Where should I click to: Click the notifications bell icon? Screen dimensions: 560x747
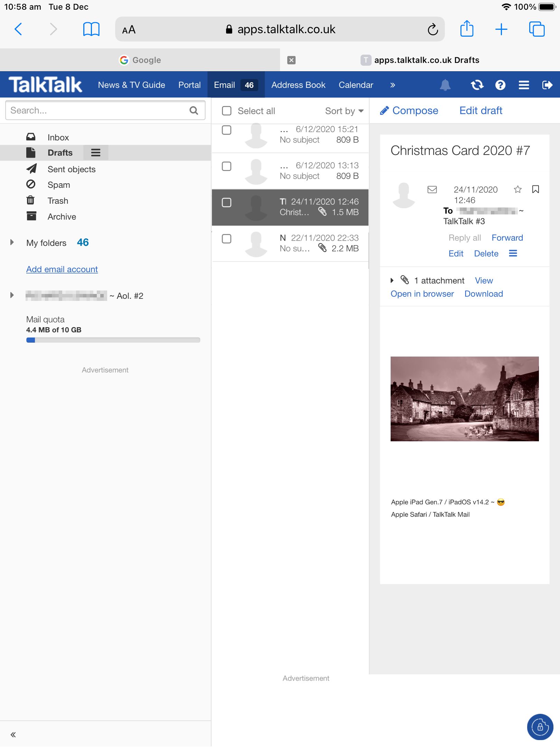tap(445, 85)
